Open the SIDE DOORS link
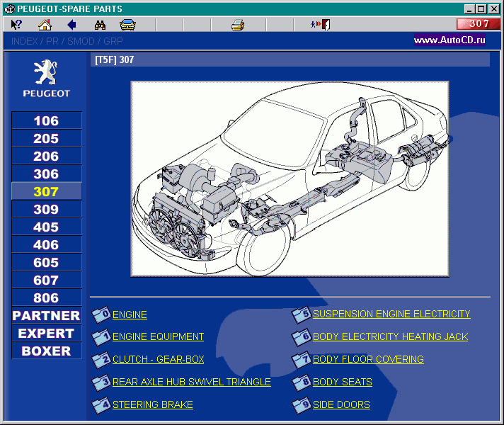 (x=341, y=404)
